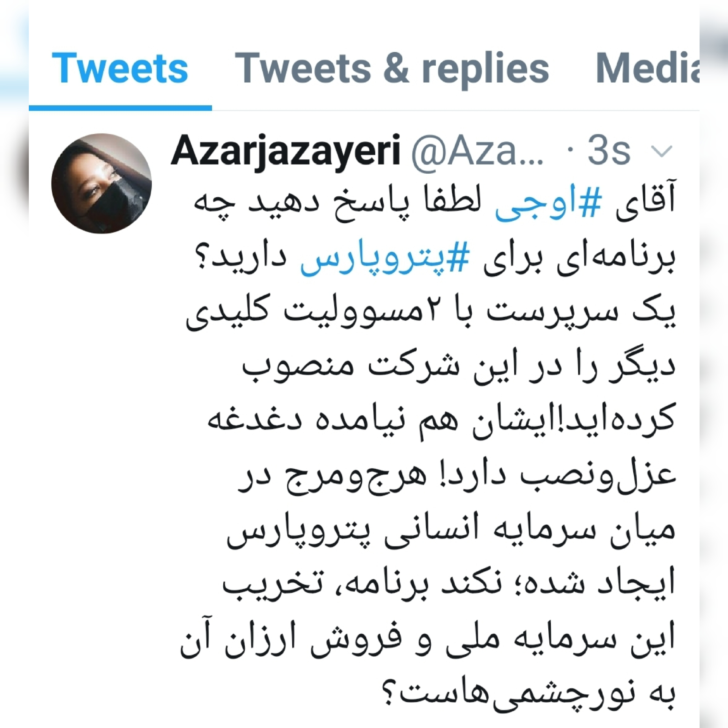
Task: Click the Azarjazayeri display name
Action: coord(286,151)
